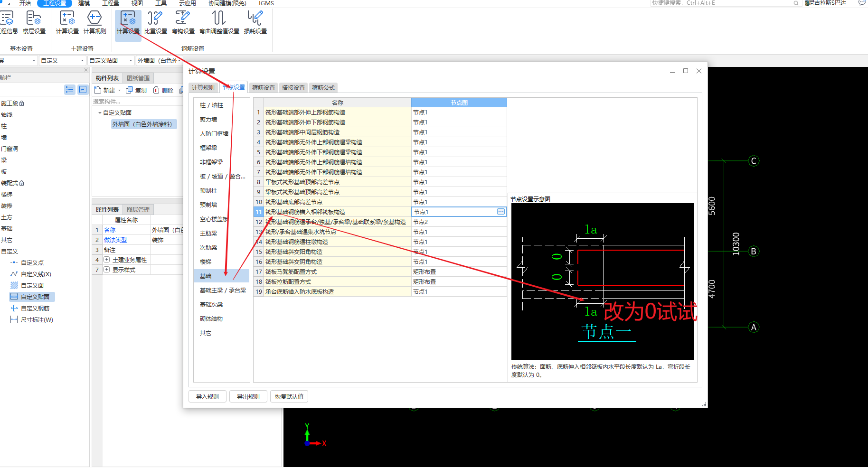Open 弯曲调整值设置 ribbon button
This screenshot has height=468, width=868.
[219, 22]
